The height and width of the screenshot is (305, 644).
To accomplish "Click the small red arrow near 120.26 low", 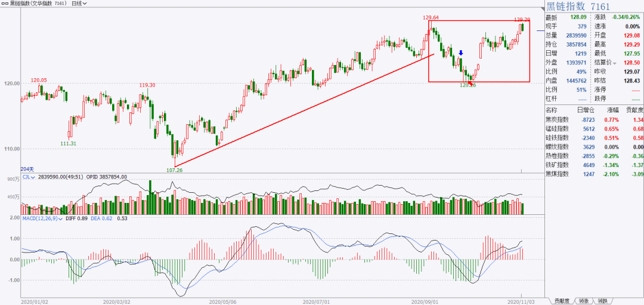I will click(x=470, y=83).
